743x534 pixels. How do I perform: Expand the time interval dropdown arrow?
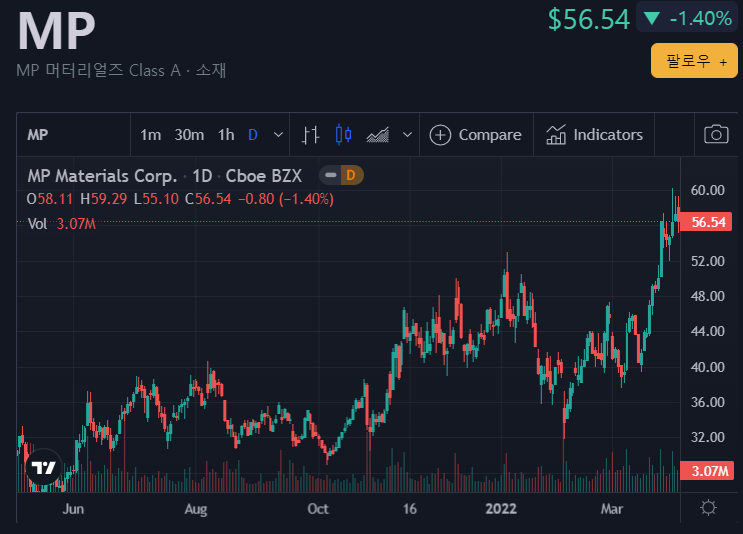[x=279, y=135]
